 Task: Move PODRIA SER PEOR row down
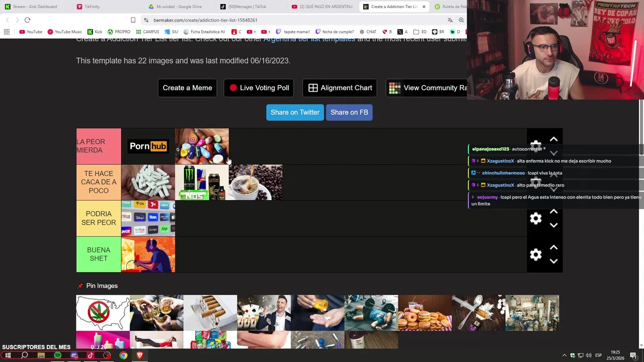point(553,225)
